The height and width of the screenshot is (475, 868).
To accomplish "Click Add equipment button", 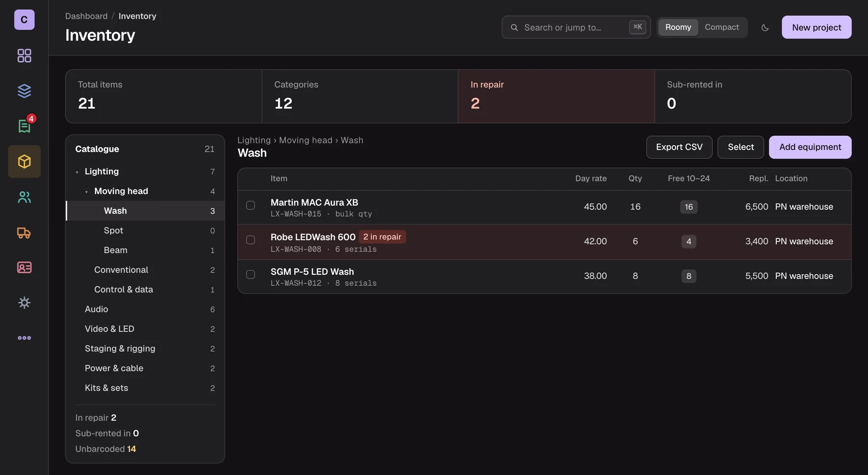I will pos(810,147).
